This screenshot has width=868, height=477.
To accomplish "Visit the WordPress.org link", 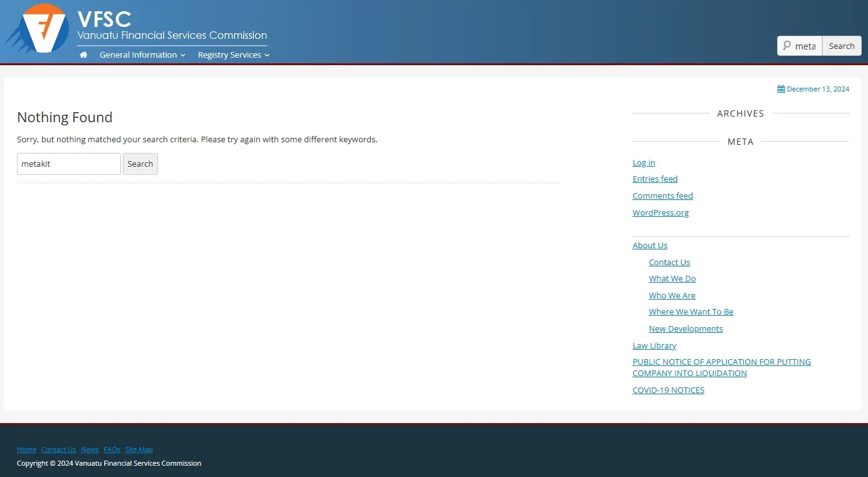I will click(660, 212).
